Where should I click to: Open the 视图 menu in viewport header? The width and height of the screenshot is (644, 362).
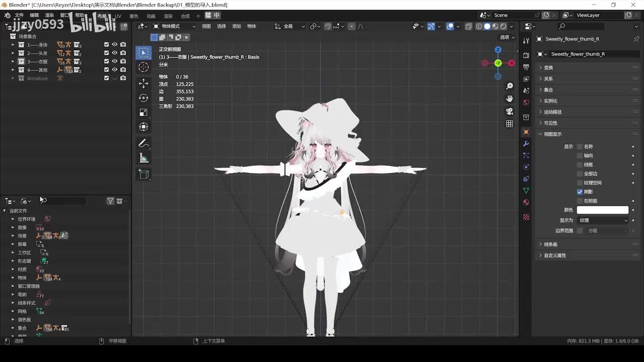(206, 26)
